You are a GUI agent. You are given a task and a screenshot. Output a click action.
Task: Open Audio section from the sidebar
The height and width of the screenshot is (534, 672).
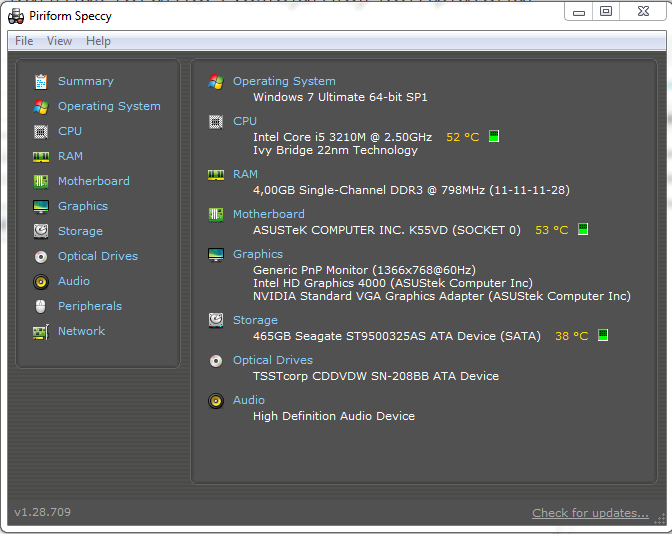coord(74,281)
